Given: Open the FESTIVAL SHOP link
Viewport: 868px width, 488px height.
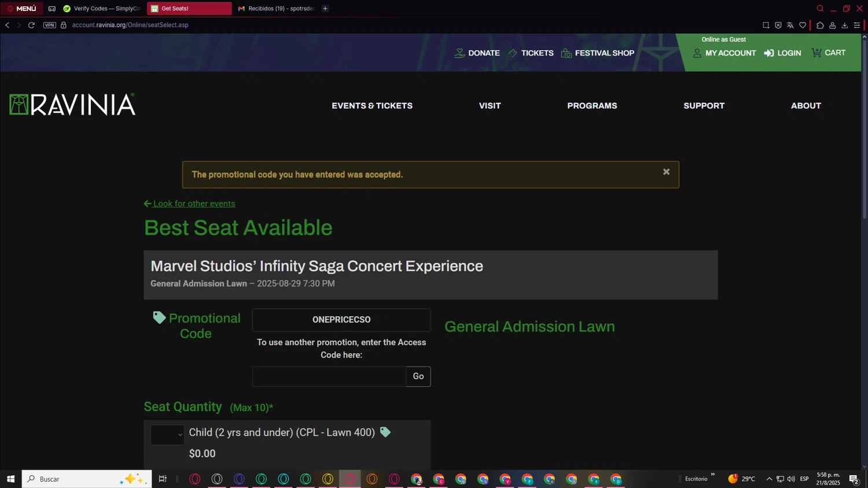Looking at the screenshot, I should click(x=598, y=53).
